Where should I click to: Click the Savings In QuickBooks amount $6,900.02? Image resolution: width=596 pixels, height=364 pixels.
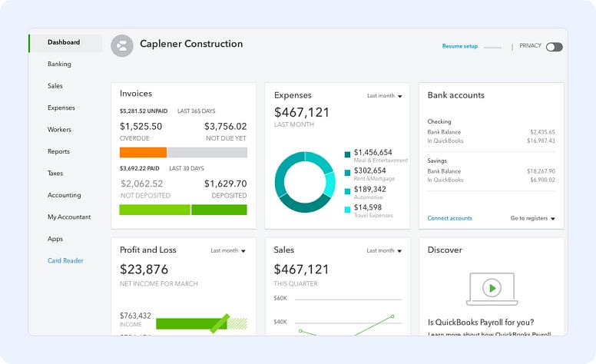(542, 180)
